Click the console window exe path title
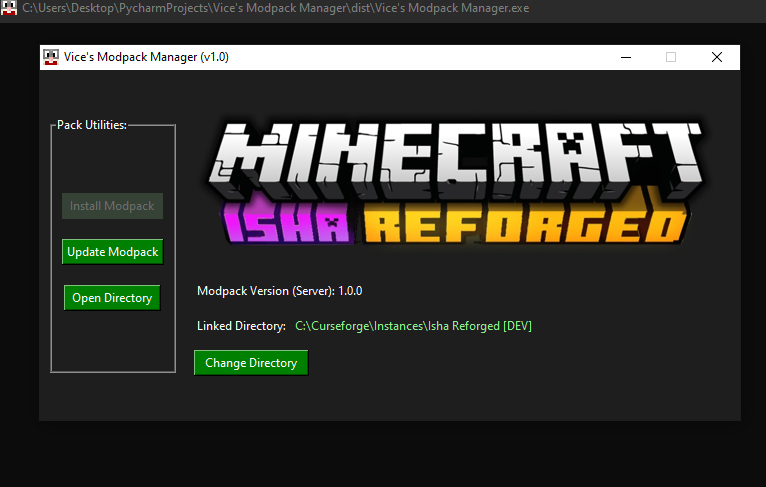 coord(276,8)
